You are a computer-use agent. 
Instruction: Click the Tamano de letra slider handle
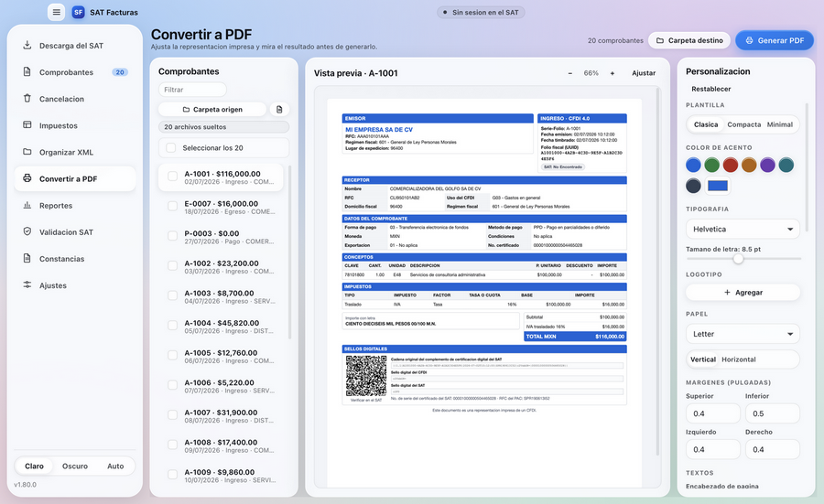tap(738, 259)
